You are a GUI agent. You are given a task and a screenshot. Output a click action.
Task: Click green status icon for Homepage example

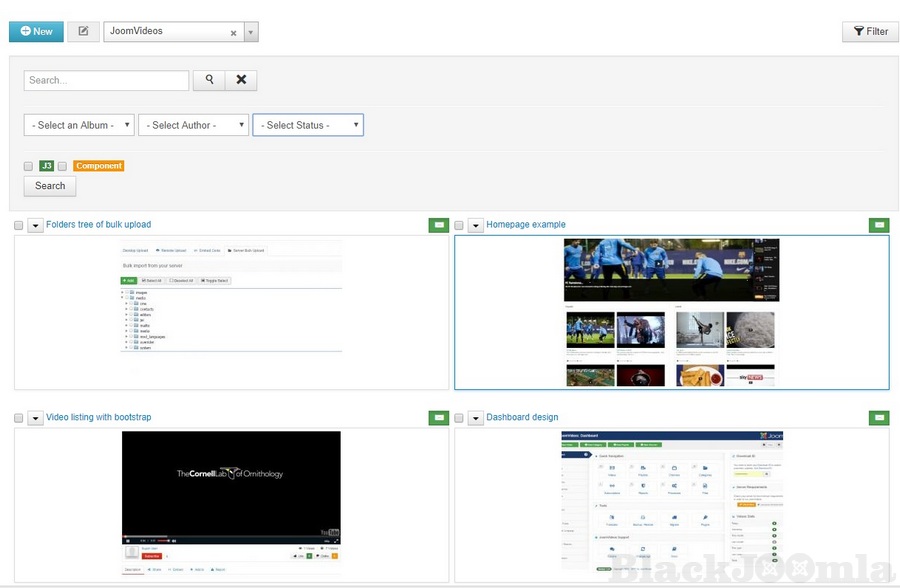coord(879,225)
